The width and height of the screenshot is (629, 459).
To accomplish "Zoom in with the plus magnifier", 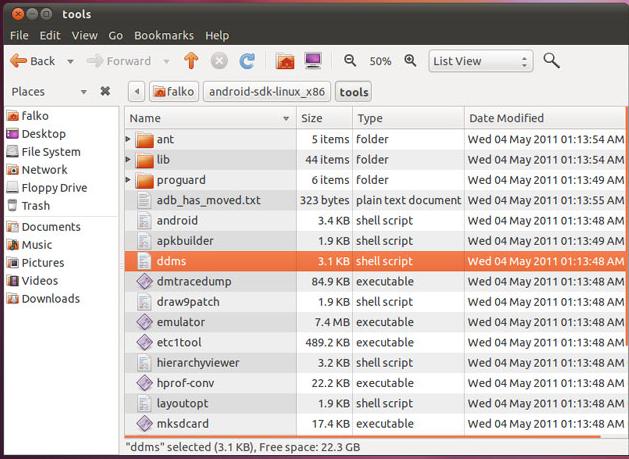I will [x=410, y=61].
